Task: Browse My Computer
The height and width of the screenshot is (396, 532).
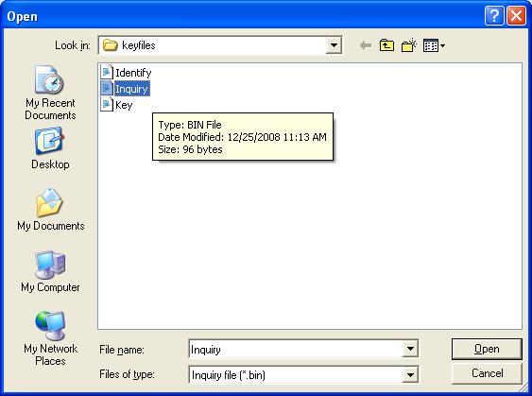Action: [x=50, y=271]
